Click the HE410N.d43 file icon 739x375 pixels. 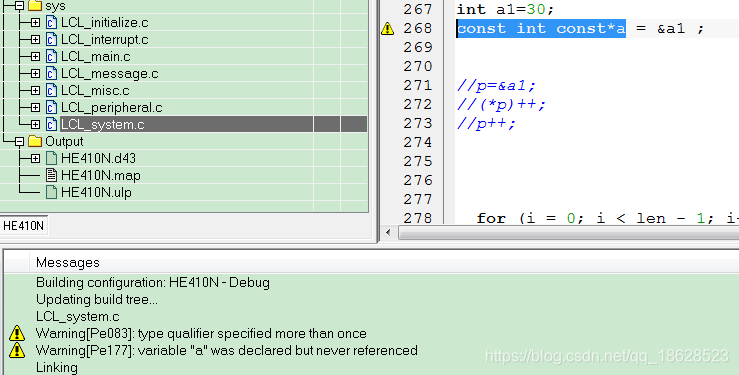51,158
